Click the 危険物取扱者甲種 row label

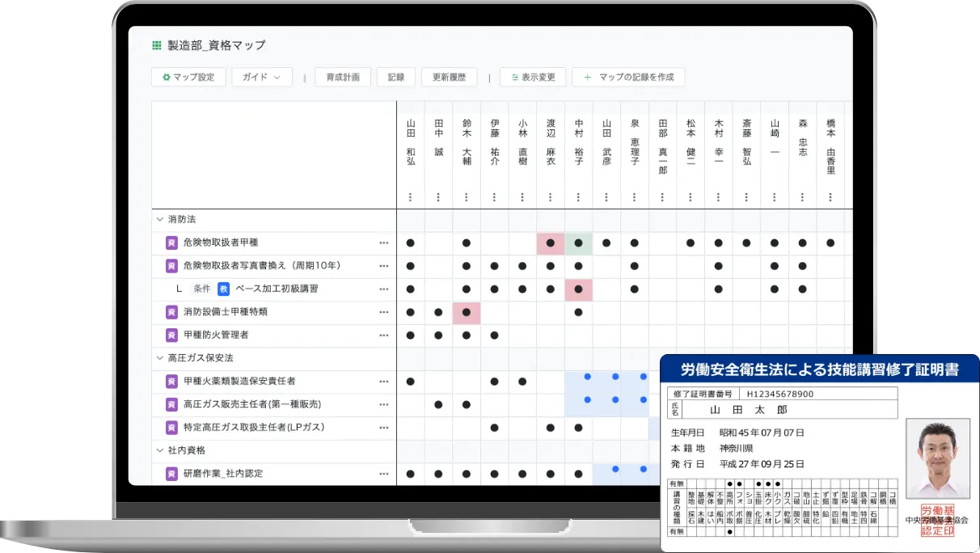[221, 243]
